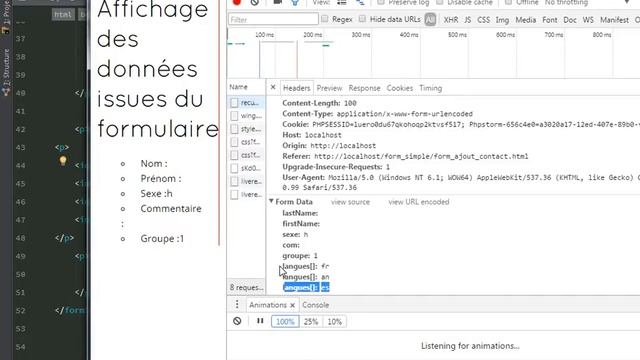Switch to large request rows view icon
The width and height of the screenshot is (640, 360).
(342, 2)
